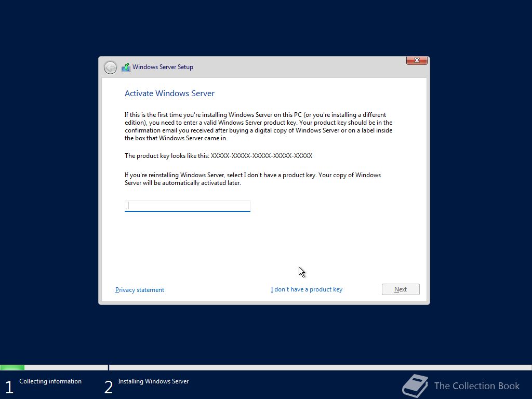Click the Windows Server Setup icon

point(126,68)
